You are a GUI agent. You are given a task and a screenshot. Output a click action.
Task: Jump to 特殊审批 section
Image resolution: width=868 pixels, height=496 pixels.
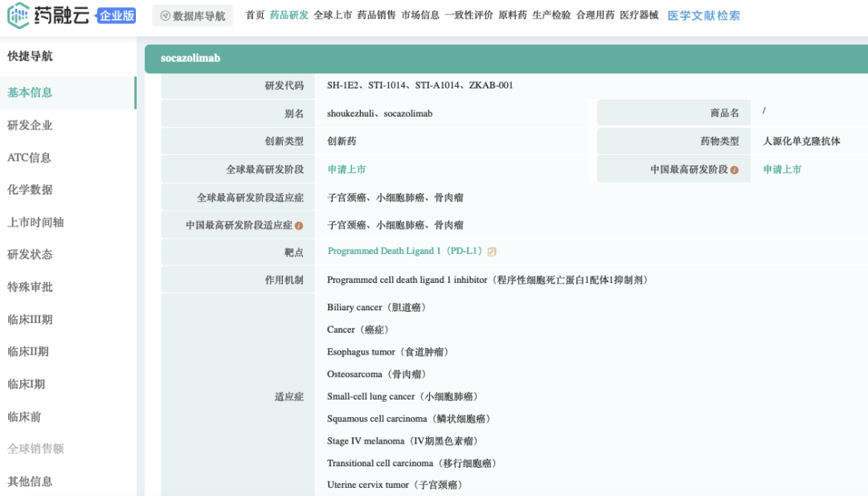click(30, 287)
